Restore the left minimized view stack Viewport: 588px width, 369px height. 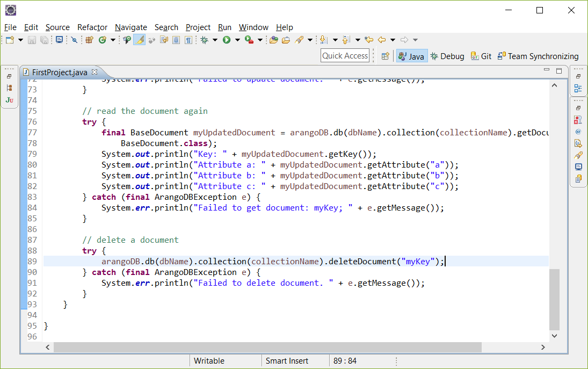point(9,76)
